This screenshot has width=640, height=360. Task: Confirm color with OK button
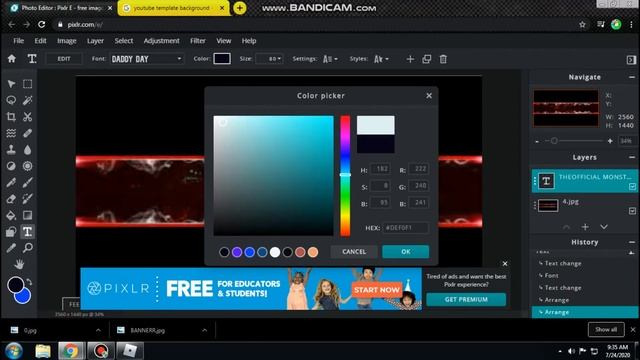pos(405,252)
